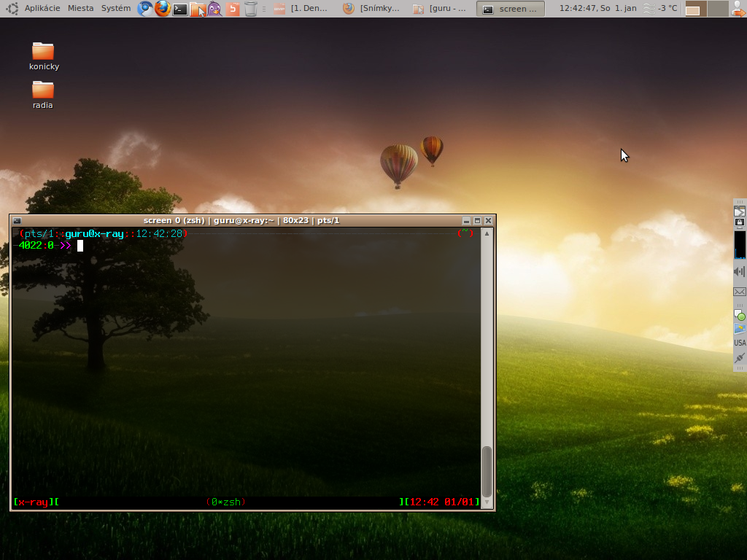Open the radia desktop folder
Image resolution: width=747 pixels, height=560 pixels.
(43, 96)
